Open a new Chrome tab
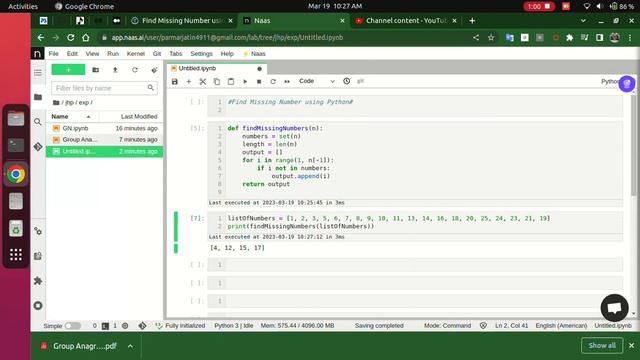640x360 pixels. [472, 21]
